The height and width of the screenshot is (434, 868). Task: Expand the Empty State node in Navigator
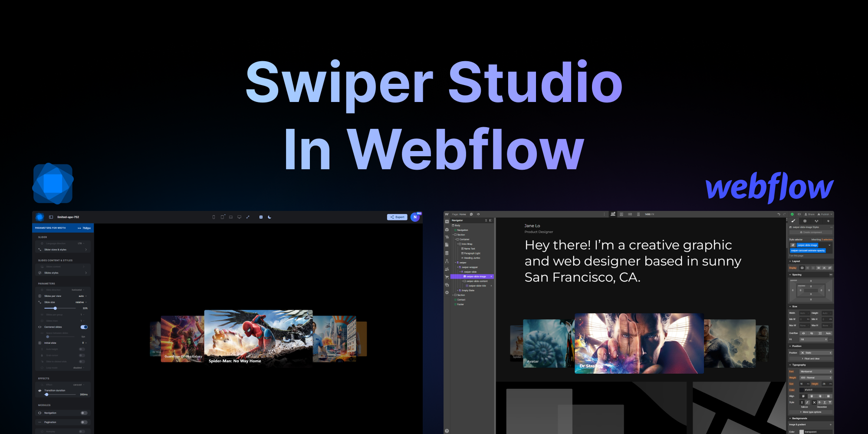pos(458,291)
